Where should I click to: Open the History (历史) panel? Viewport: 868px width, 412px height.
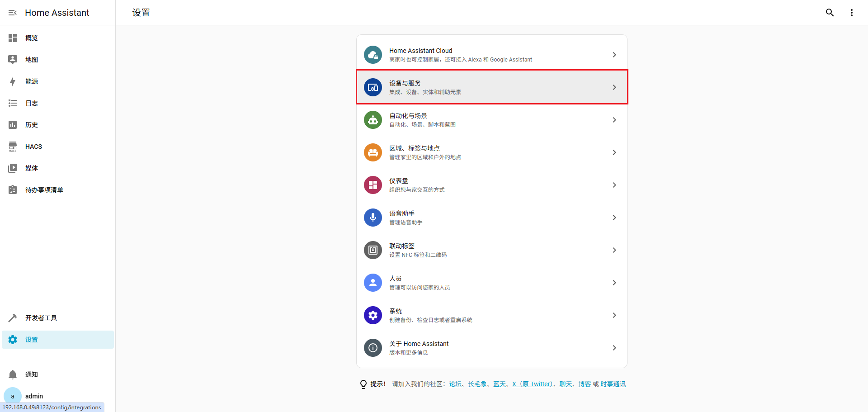tap(12, 125)
